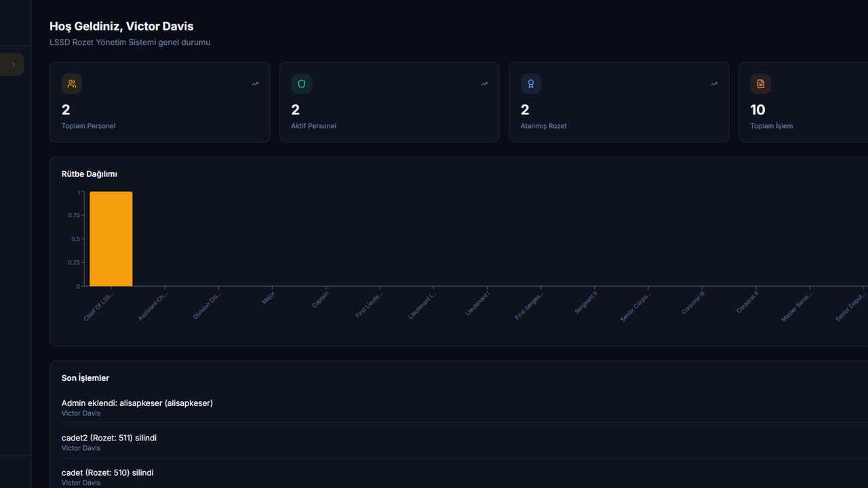Click the Son İşlemler section title

point(85,378)
